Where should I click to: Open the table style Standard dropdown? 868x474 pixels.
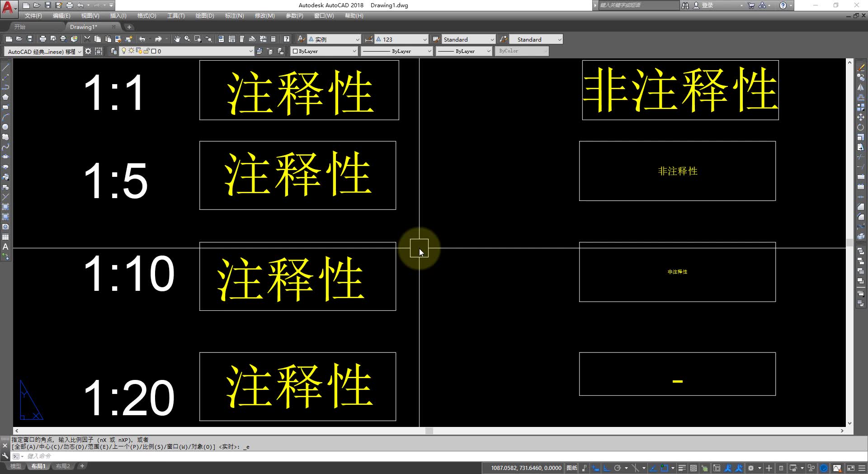[x=468, y=39]
